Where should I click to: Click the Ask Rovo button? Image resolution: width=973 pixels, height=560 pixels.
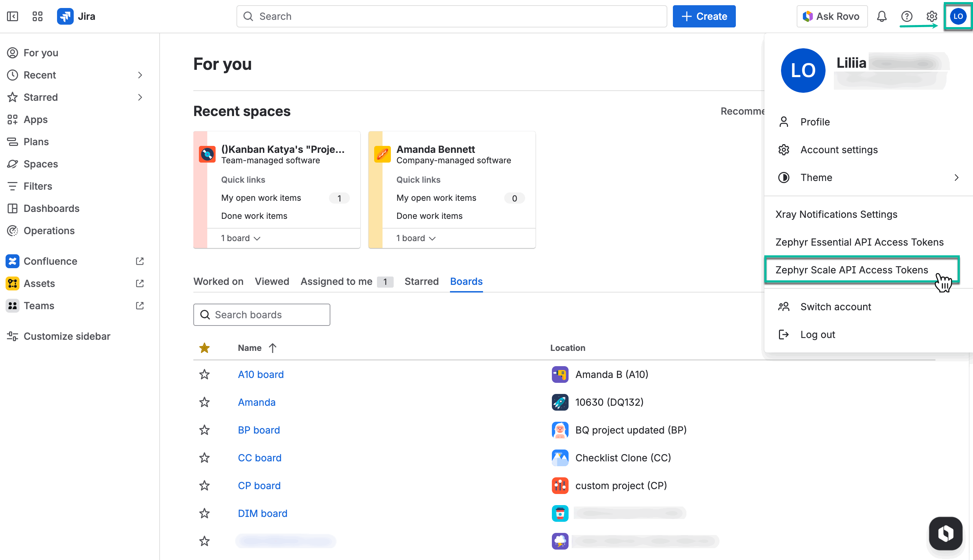click(x=832, y=16)
